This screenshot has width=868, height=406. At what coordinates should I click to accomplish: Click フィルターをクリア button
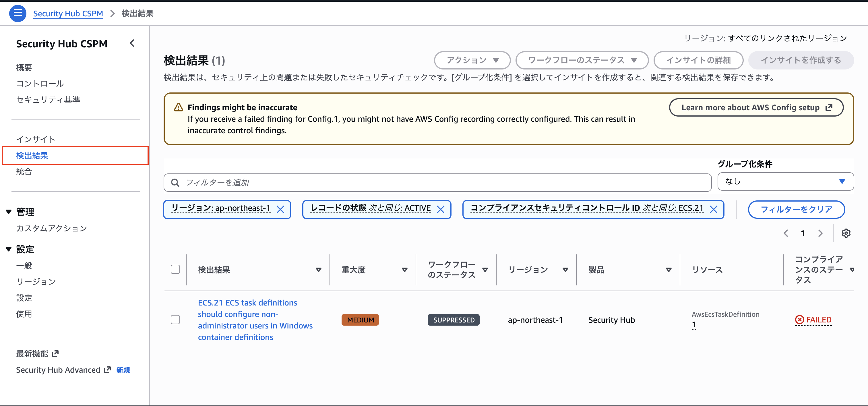click(x=796, y=209)
